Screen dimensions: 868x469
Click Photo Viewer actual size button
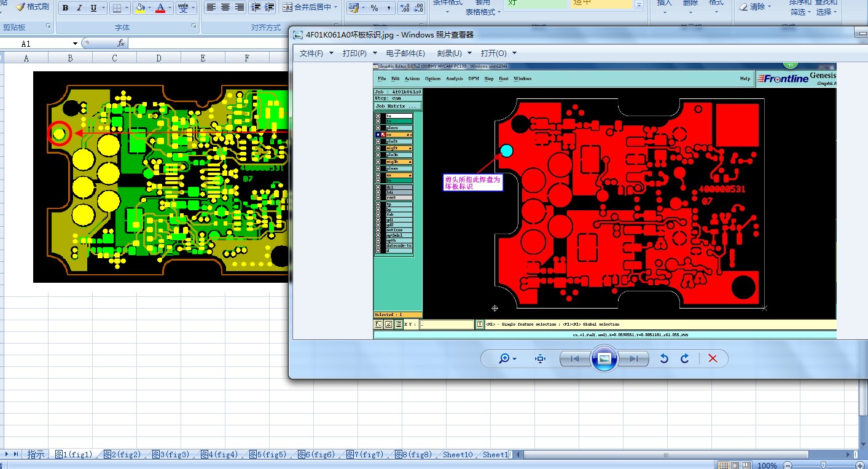540,358
